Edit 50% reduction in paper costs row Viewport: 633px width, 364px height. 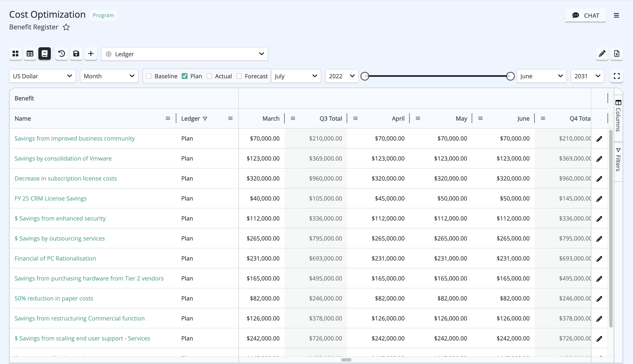tap(599, 299)
